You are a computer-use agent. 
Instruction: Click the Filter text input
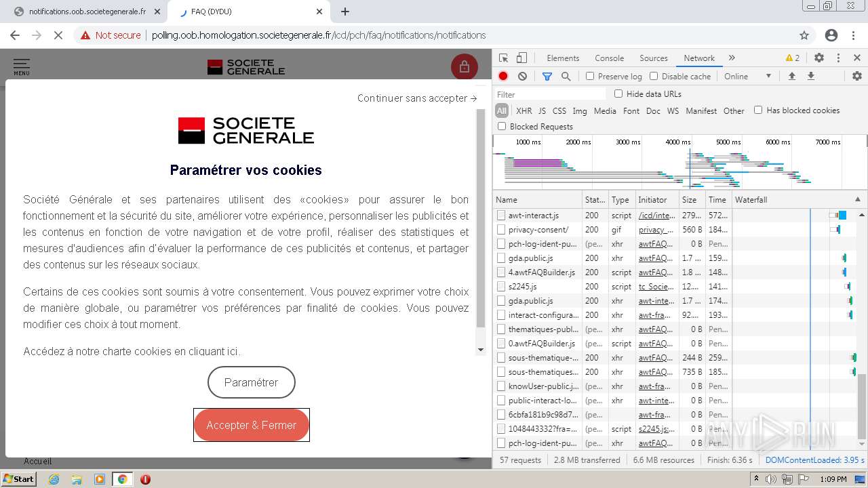tap(551, 94)
